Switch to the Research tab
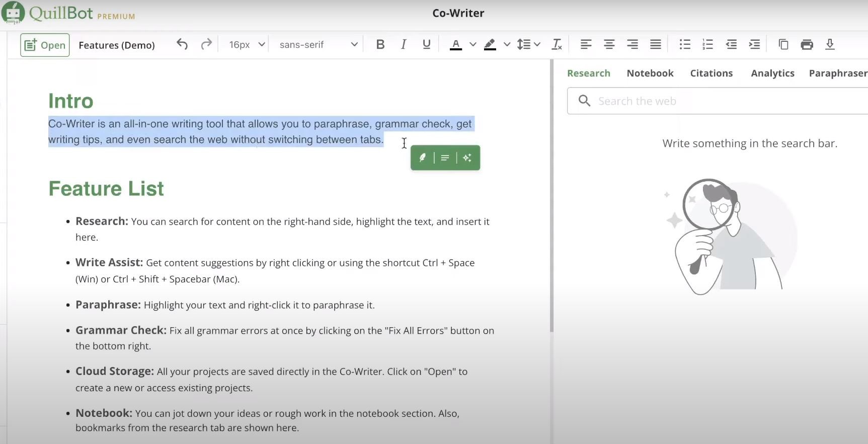 [589, 73]
